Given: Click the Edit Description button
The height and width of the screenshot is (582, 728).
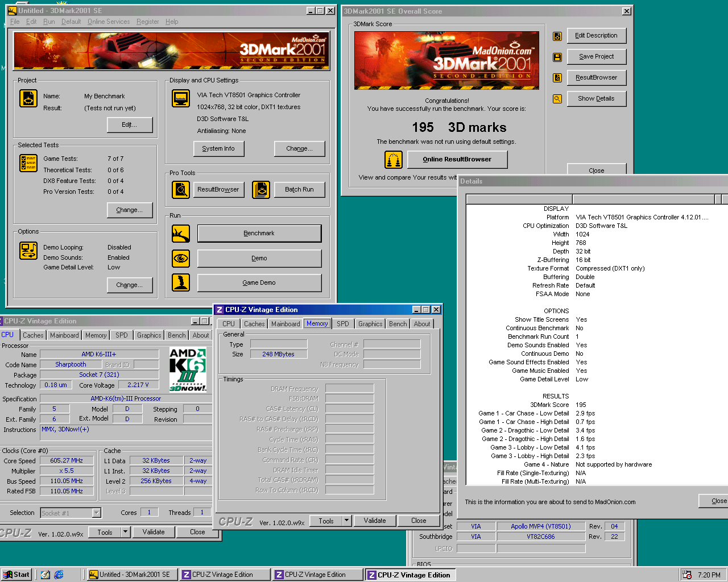Looking at the screenshot, I should [596, 35].
